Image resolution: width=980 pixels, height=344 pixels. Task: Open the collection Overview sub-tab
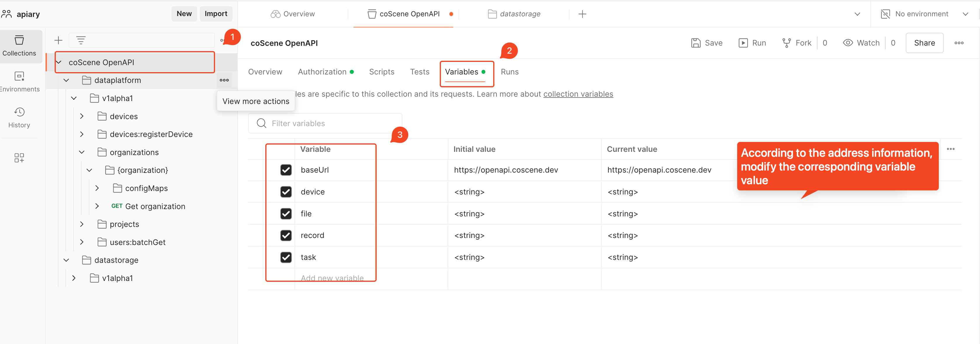(x=265, y=72)
